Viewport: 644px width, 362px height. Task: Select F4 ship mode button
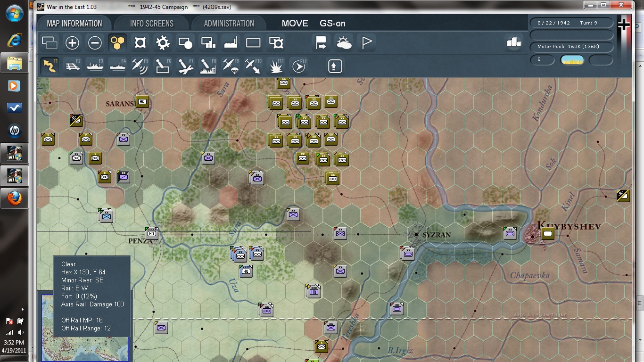(x=117, y=66)
